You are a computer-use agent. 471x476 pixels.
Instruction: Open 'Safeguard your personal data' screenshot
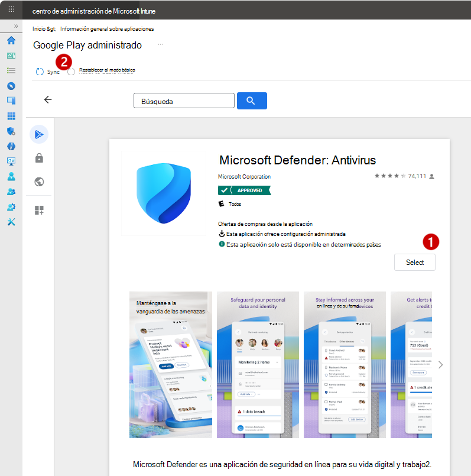point(258,365)
